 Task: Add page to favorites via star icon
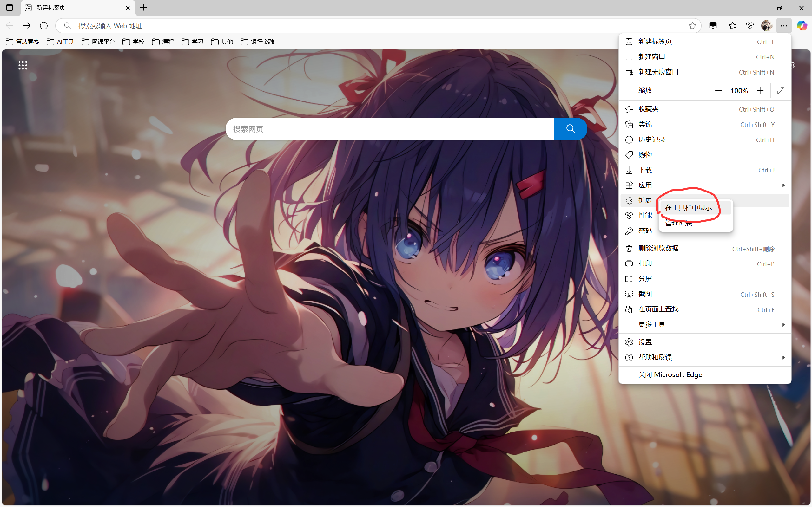click(x=692, y=26)
